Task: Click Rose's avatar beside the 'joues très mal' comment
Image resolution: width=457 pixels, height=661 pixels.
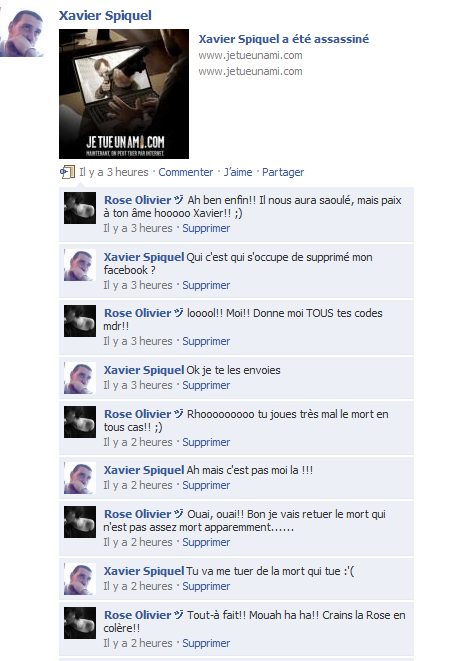Action: 80,422
